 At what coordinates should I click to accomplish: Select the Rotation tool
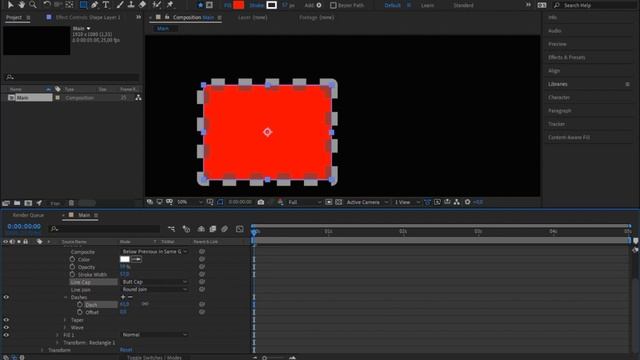[x=47, y=5]
